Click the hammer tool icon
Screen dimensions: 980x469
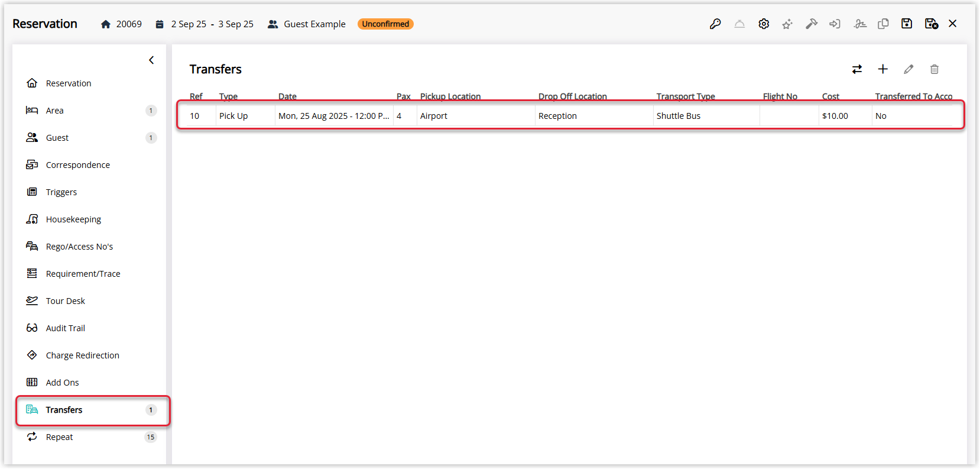[x=812, y=24]
